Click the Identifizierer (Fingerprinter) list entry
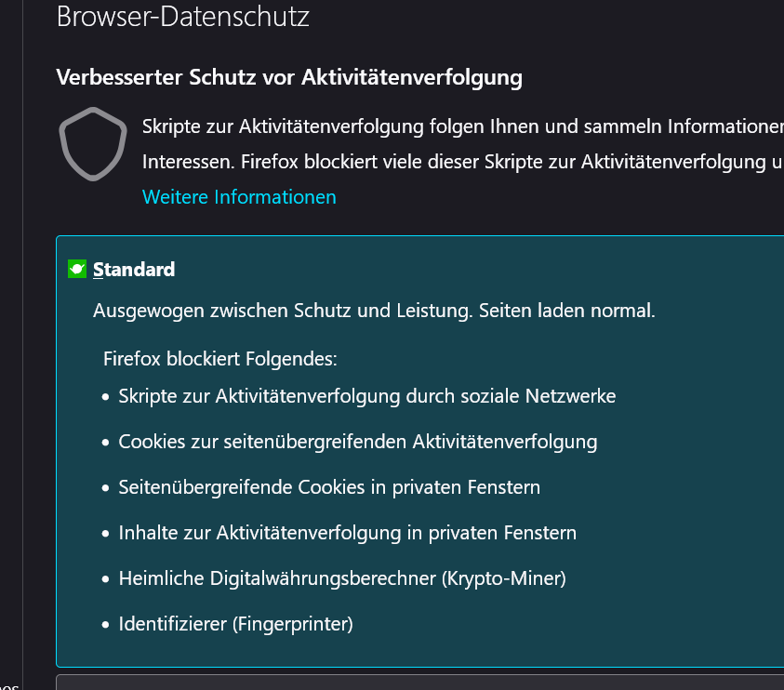Image resolution: width=784 pixels, height=690 pixels. click(x=236, y=624)
